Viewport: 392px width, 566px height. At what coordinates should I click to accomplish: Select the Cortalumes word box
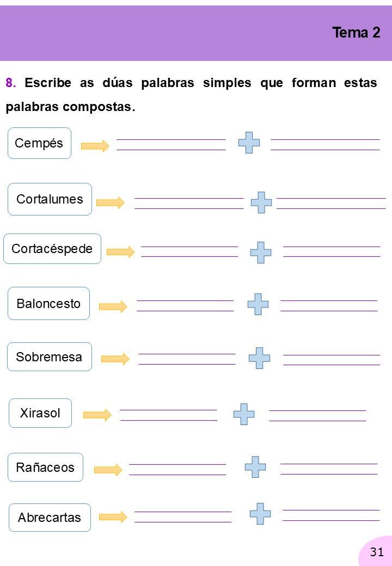coord(50,199)
